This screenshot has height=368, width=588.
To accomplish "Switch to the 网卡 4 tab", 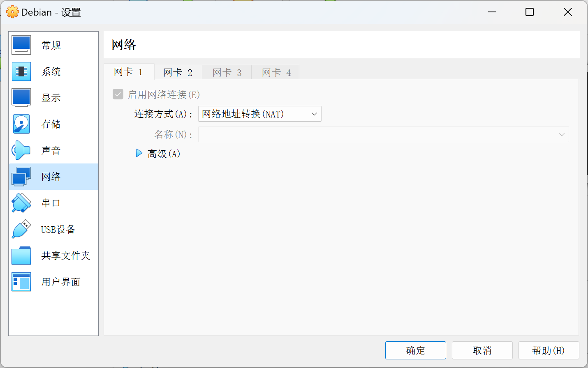I will [x=276, y=73].
